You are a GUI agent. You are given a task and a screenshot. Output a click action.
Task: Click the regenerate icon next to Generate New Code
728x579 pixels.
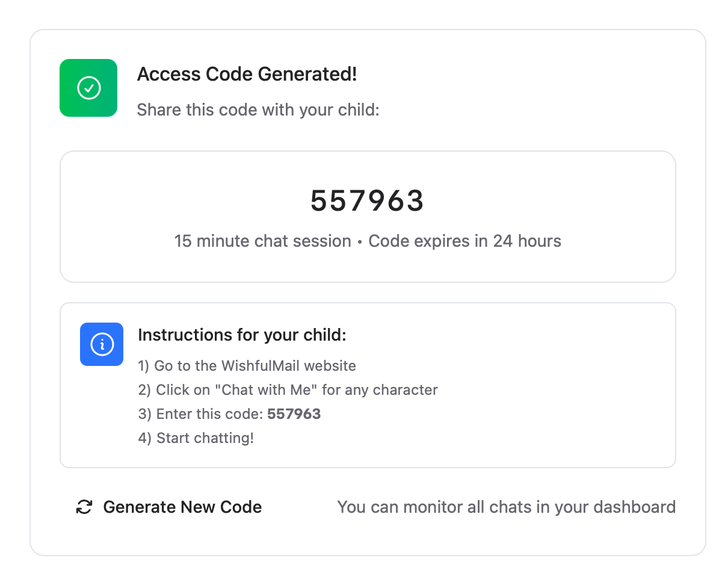pyautogui.click(x=84, y=507)
